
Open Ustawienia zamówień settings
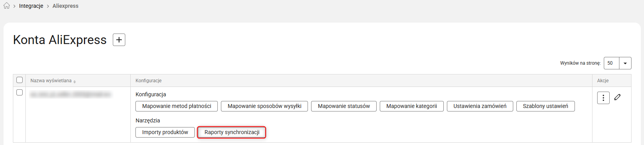(480, 106)
